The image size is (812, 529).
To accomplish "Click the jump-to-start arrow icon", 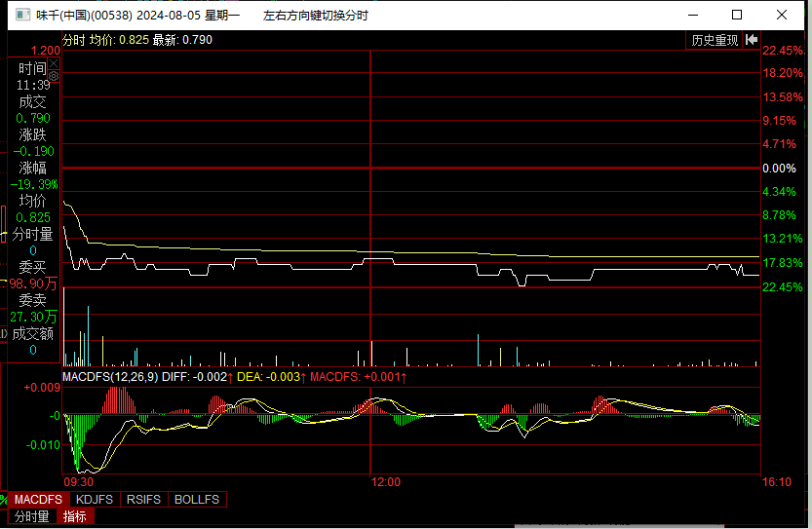I will pos(752,40).
